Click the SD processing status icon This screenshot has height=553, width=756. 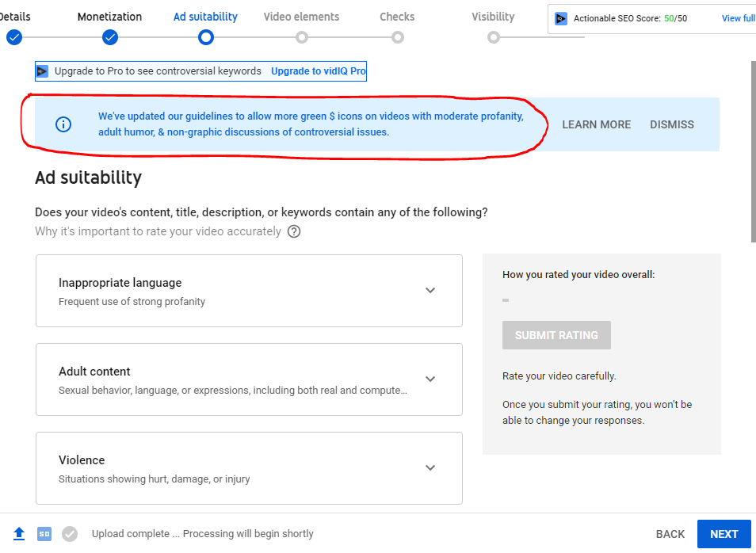coord(44,534)
